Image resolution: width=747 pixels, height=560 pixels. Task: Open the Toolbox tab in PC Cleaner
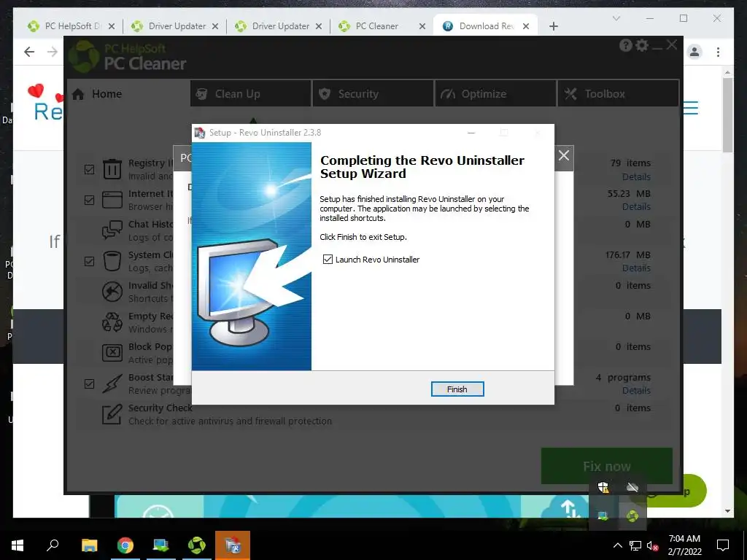pyautogui.click(x=619, y=94)
